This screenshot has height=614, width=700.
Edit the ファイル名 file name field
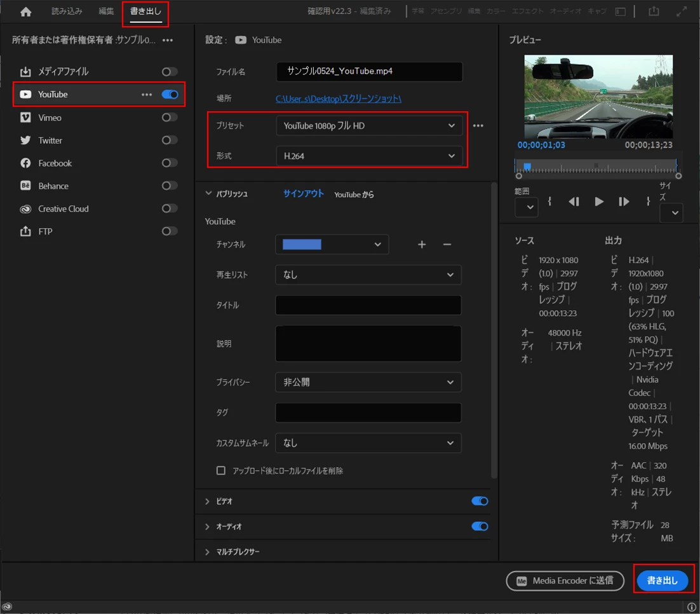click(x=369, y=71)
